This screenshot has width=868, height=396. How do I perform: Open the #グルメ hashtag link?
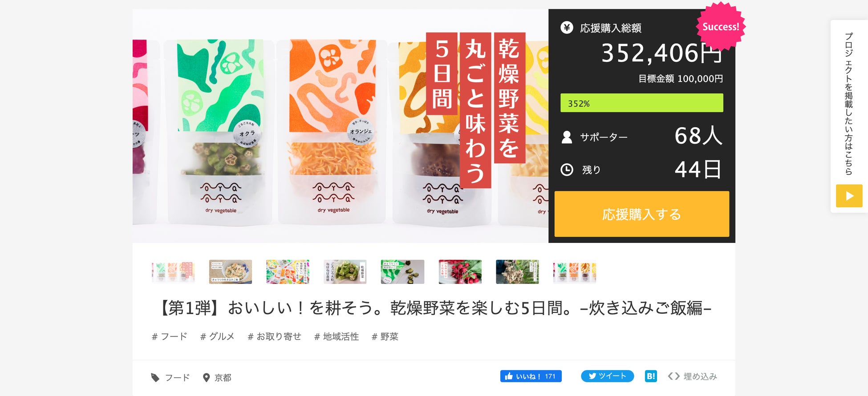tap(217, 336)
